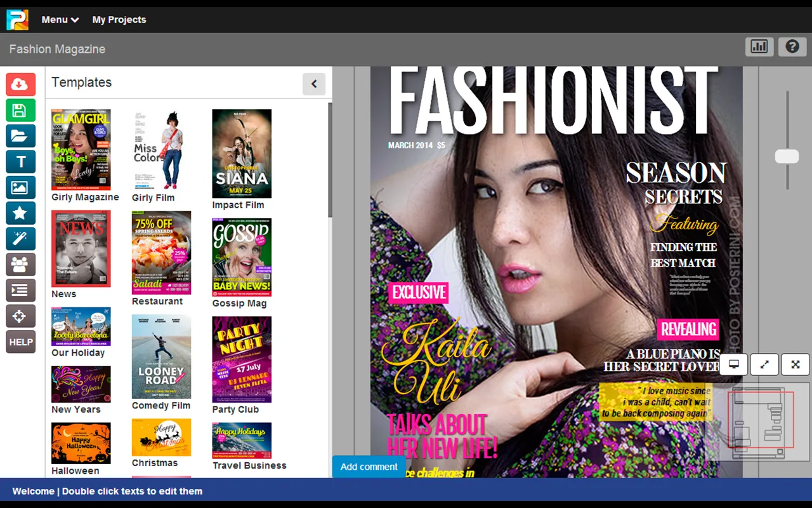Select the New Years template

coord(81,384)
